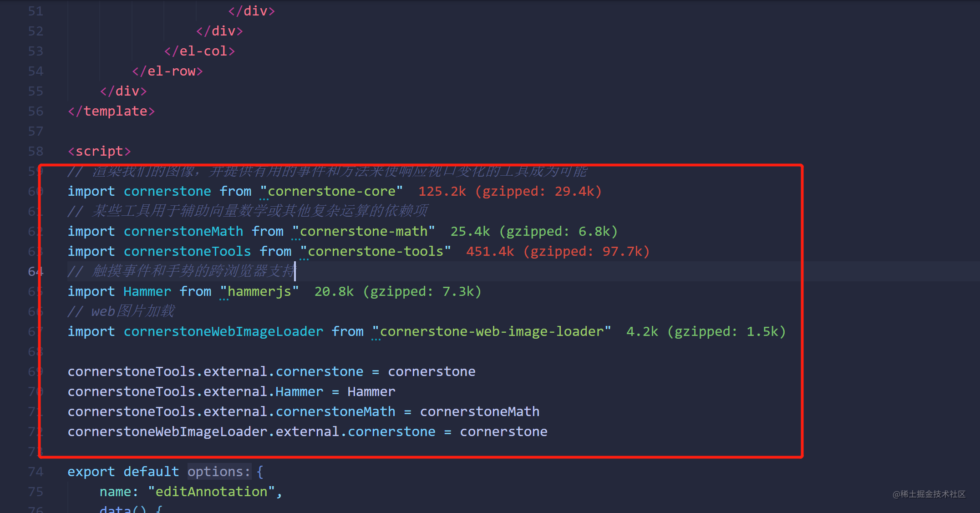The width and height of the screenshot is (980, 513).
Task: Click line number 58 in the gutter
Action: (x=36, y=151)
